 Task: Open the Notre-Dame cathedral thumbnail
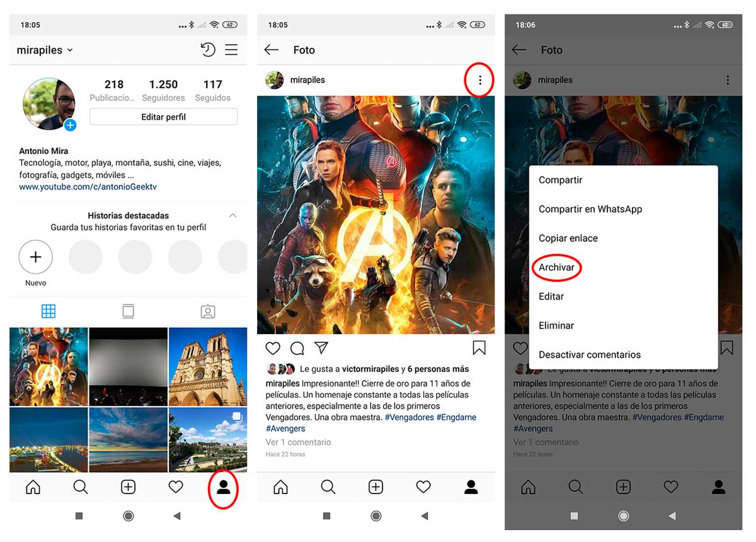coord(208,366)
